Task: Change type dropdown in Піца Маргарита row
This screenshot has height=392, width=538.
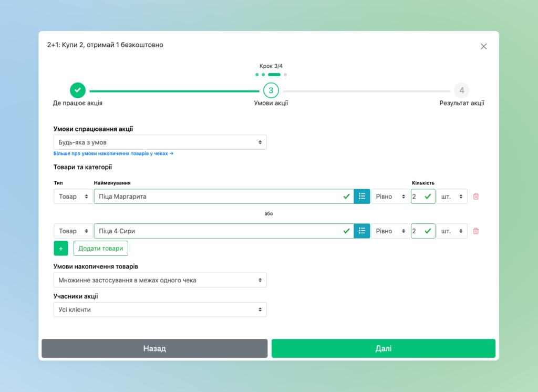Action: tap(73, 197)
